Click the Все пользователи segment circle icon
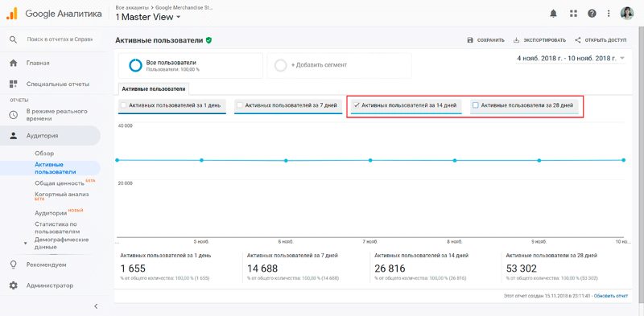The width and height of the screenshot is (644, 316). coord(135,65)
